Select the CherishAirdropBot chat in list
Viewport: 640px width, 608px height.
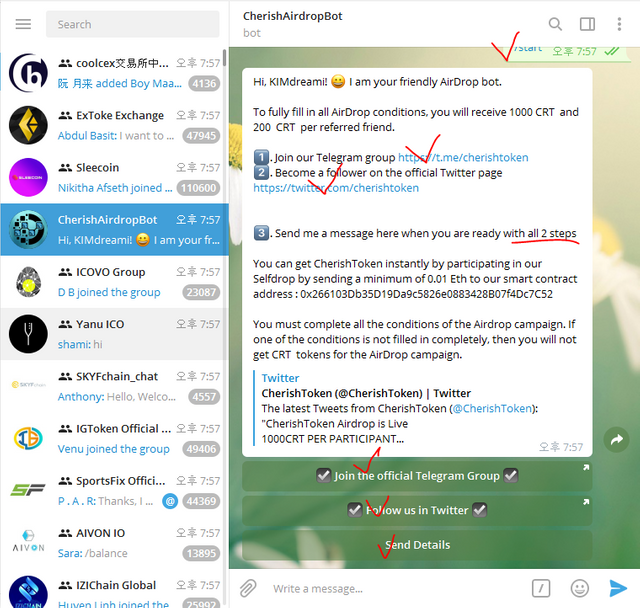click(114, 230)
